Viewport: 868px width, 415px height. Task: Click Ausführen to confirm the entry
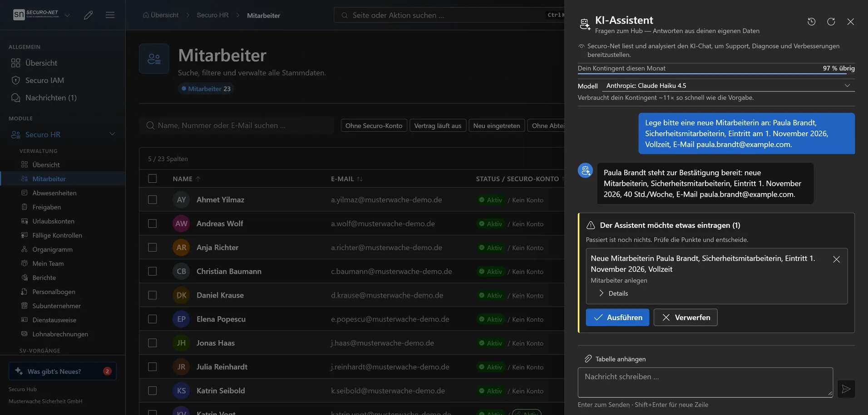click(x=617, y=317)
